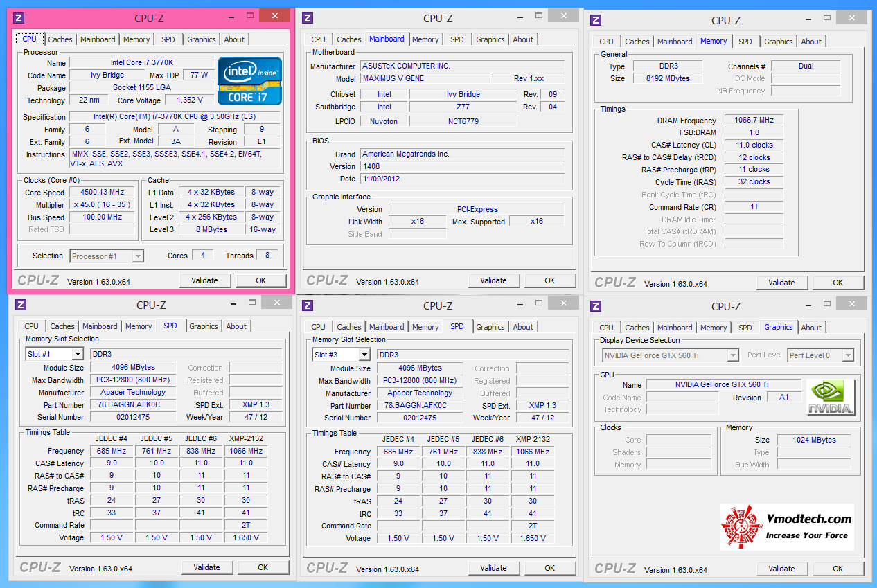Open the About tab in Graphics window
Screen dimensions: 877x588
(811, 328)
